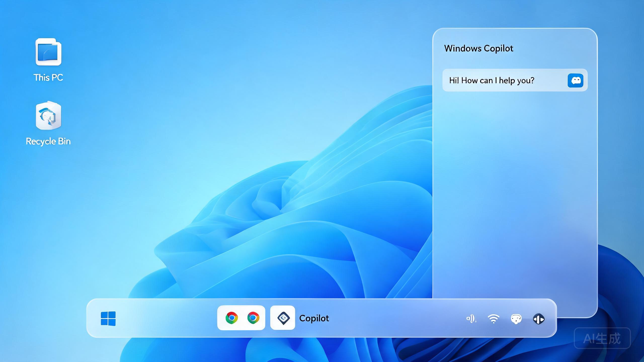Select the 'Recycle Bin' icon label
This screenshot has height=362, width=644.
click(48, 141)
